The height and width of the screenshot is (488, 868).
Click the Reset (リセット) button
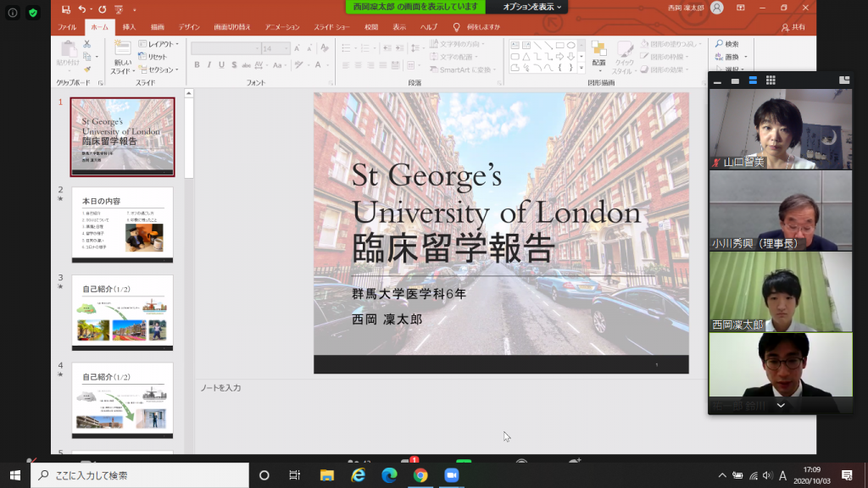153,57
